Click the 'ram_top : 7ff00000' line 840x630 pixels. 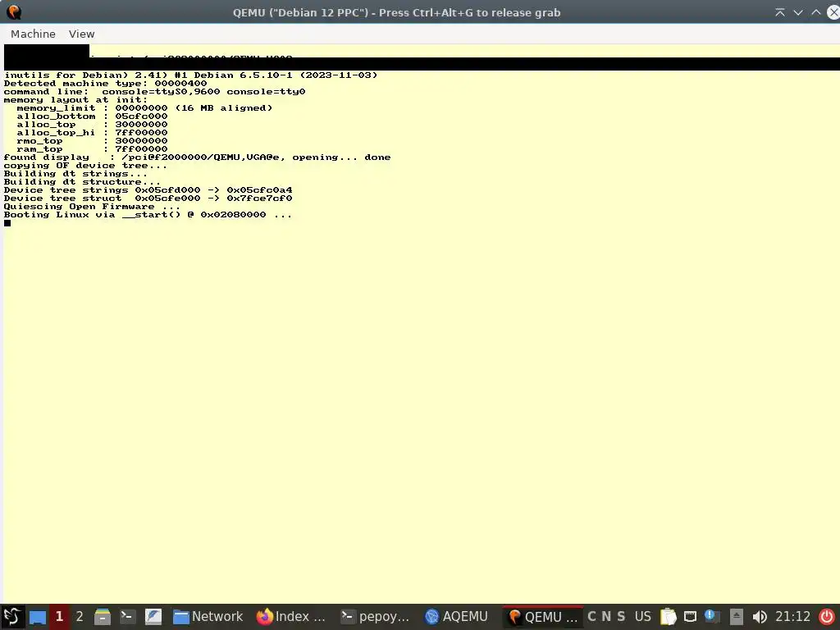coord(92,149)
